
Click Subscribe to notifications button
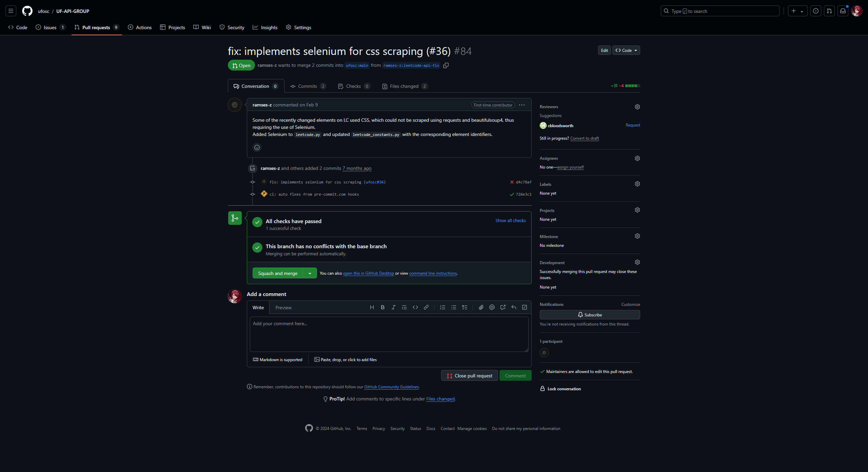pyautogui.click(x=590, y=314)
